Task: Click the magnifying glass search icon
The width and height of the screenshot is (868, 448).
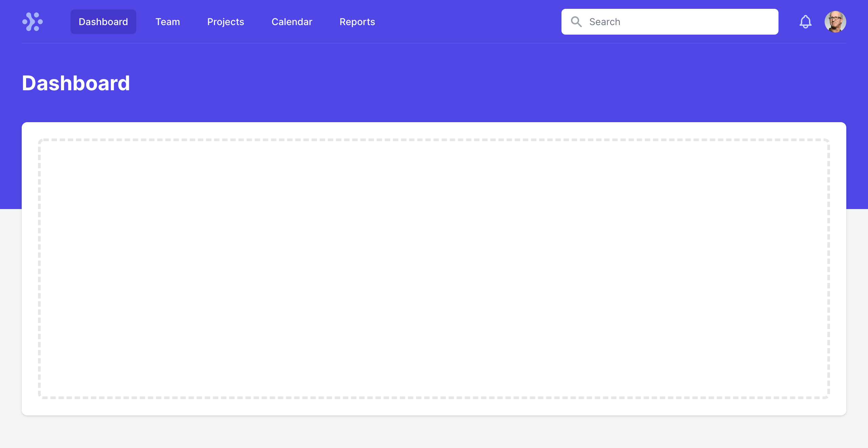Action: (576, 22)
